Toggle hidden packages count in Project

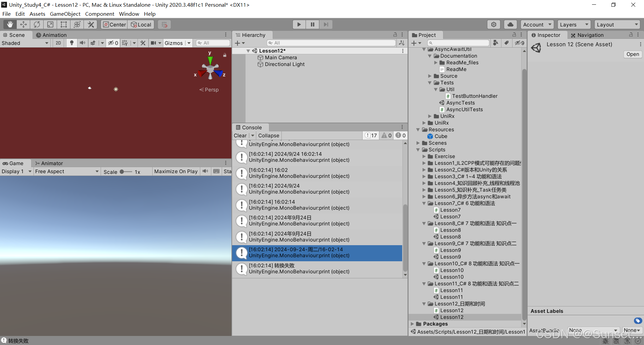[x=520, y=43]
